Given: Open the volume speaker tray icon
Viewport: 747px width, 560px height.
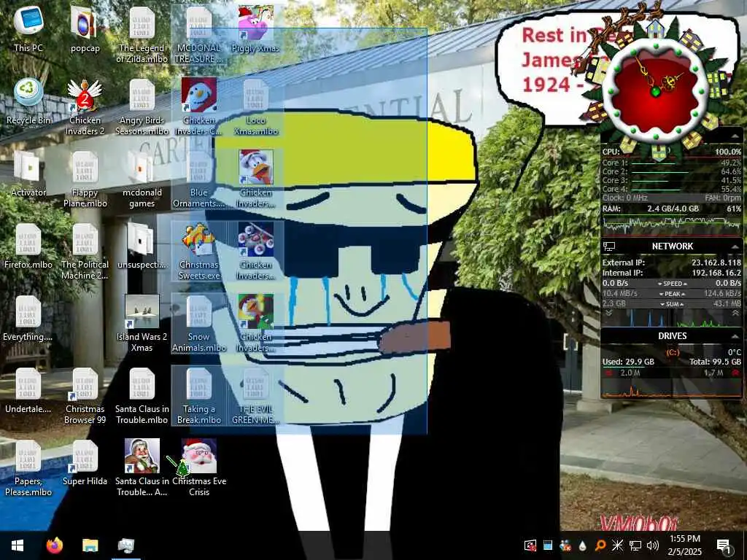Looking at the screenshot, I should tap(653, 545).
